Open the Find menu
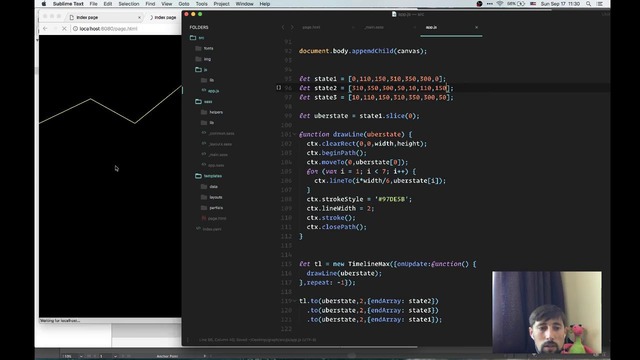The height and width of the screenshot is (360, 640). click(150, 4)
